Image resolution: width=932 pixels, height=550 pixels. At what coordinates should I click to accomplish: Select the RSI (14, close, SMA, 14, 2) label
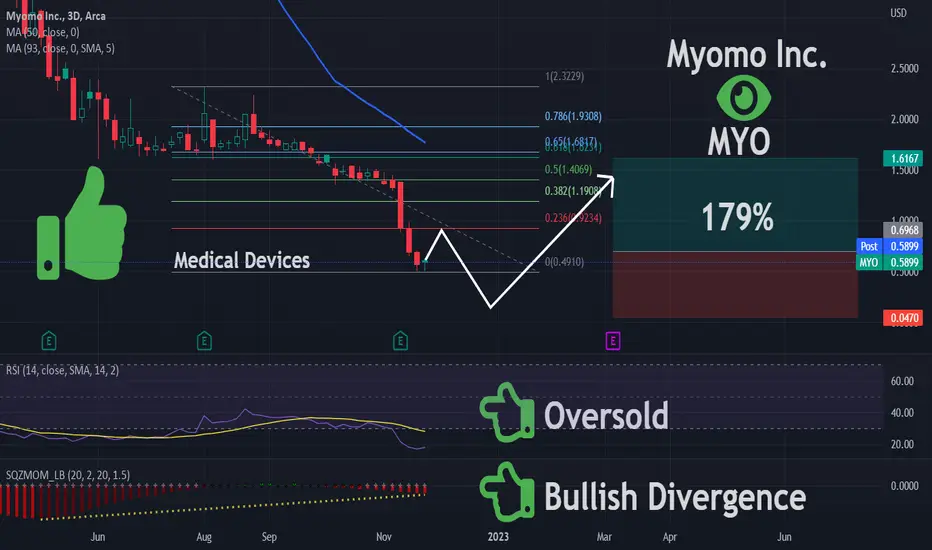[62, 370]
